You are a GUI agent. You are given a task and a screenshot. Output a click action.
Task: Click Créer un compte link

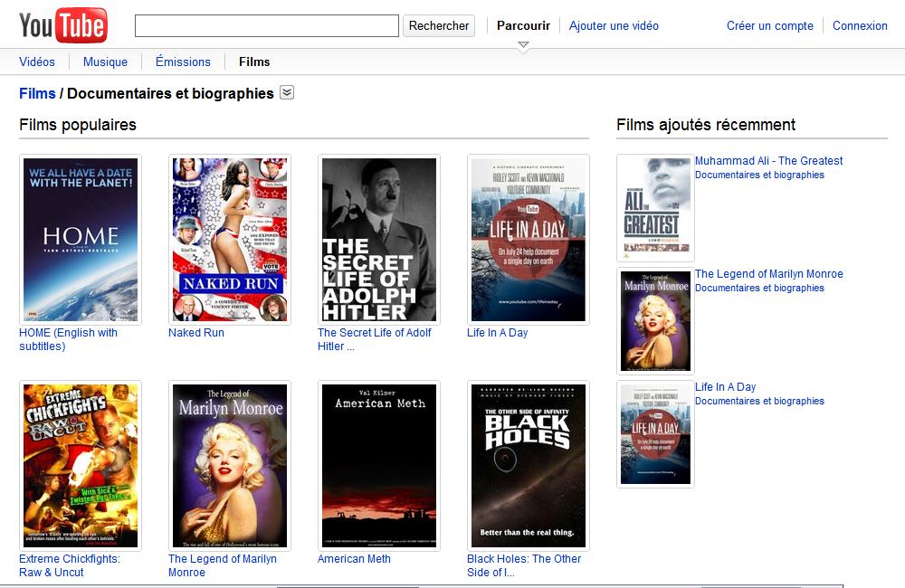tap(769, 26)
